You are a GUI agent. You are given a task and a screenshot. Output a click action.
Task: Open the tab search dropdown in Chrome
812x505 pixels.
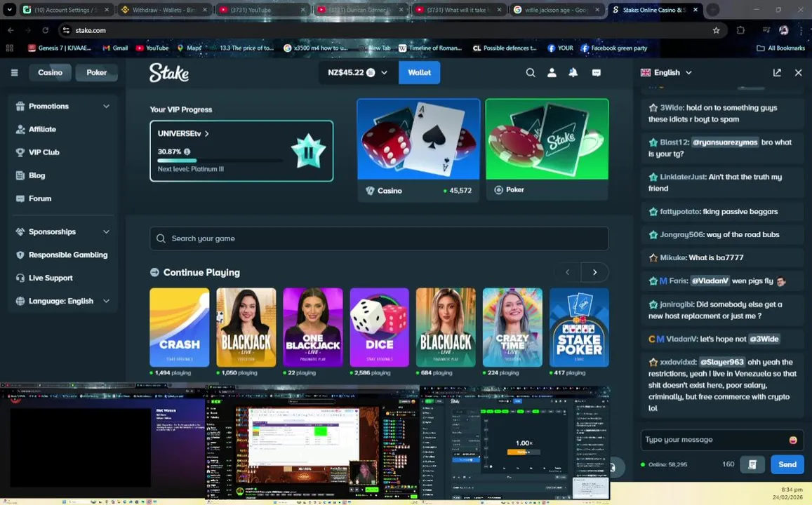tap(9, 9)
